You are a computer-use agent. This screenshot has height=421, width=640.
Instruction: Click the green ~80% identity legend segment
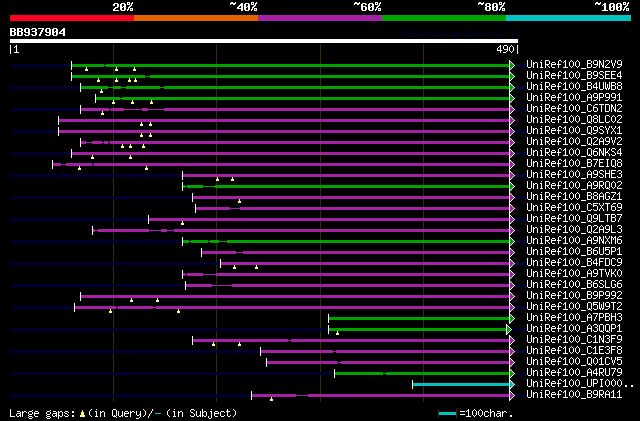[444, 18]
